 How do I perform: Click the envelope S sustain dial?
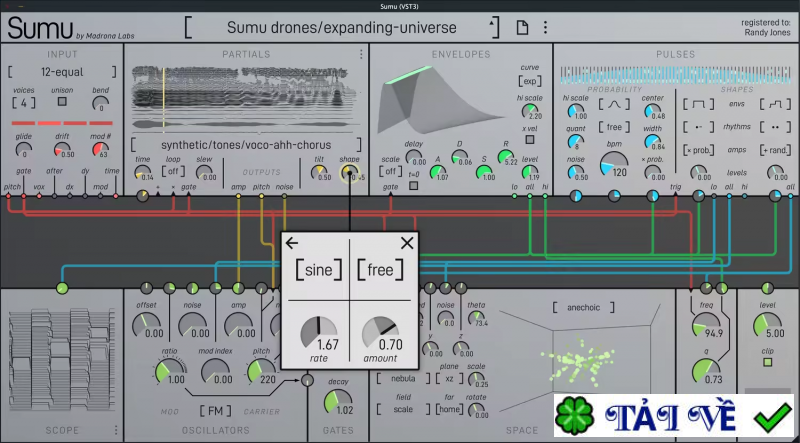[483, 173]
